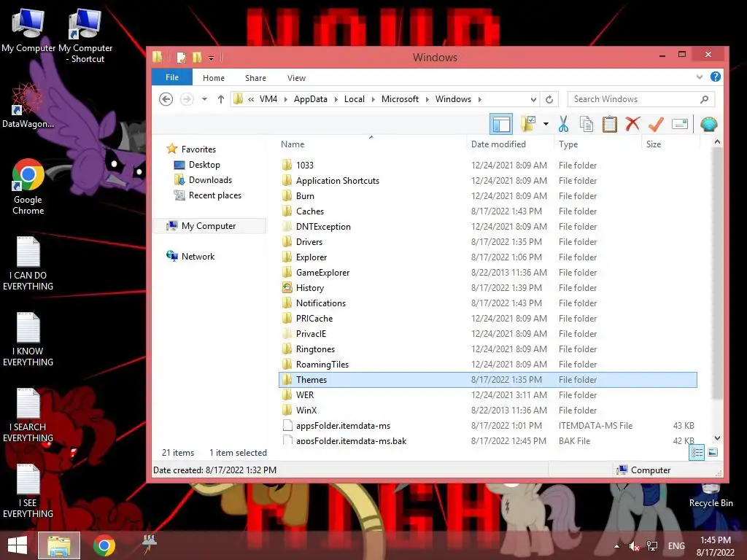Select the Application Shortcuts folder
The width and height of the screenshot is (747, 560).
tap(338, 181)
